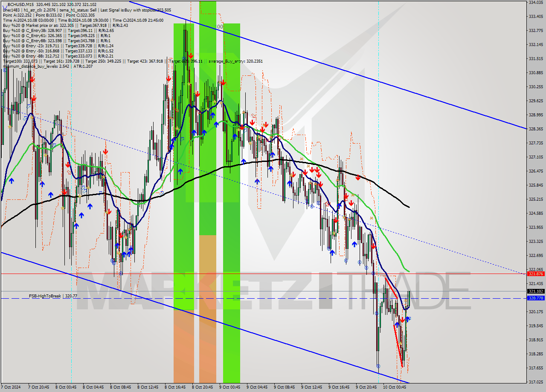Click the '8 Oct 20:45' time axis label

[203, 388]
